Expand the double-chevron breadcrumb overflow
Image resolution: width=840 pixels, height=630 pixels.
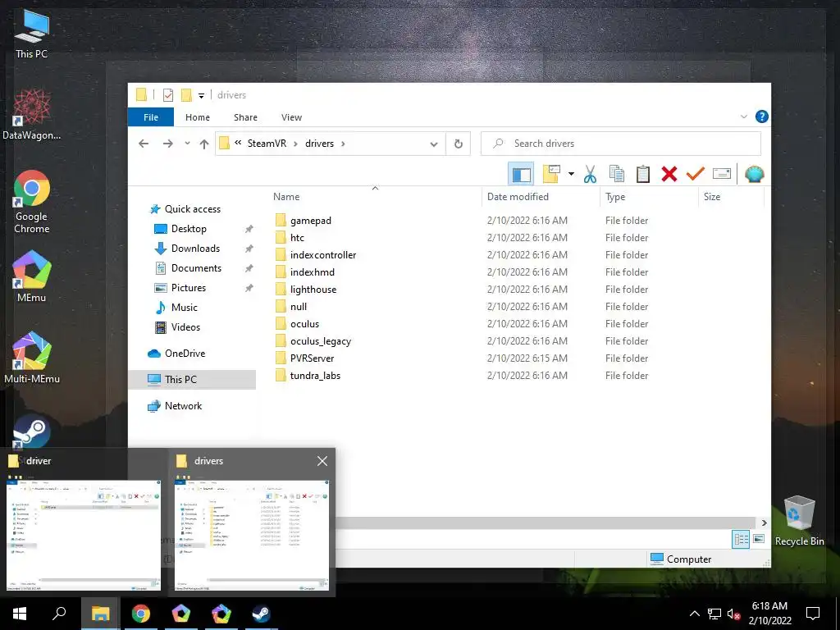pyautogui.click(x=238, y=143)
